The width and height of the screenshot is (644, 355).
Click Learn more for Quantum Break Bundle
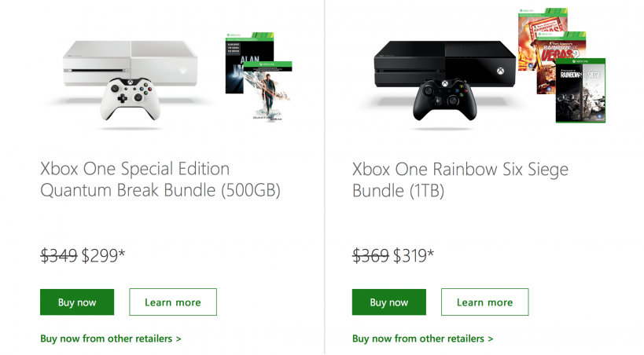[x=173, y=302]
